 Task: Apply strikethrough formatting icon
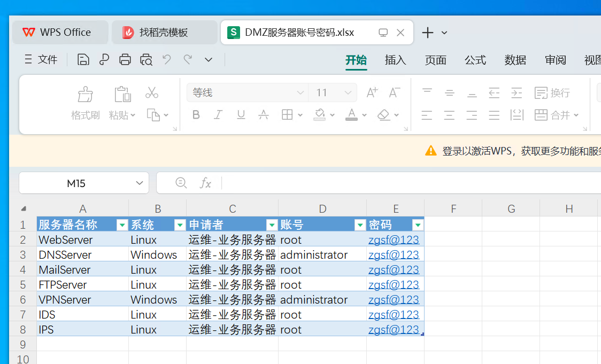264,114
